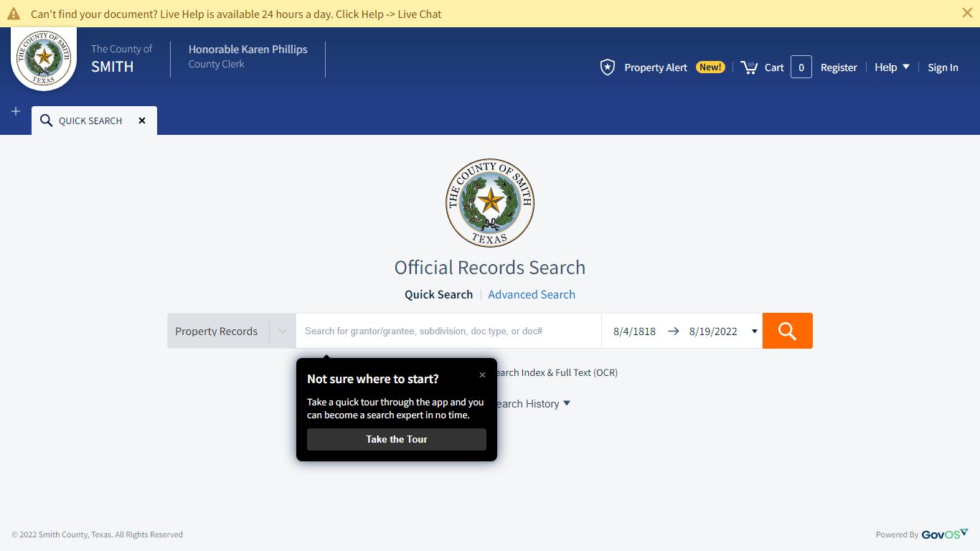980x551 pixels.
Task: Focus the grantor/grantee search field
Action: [448, 331]
